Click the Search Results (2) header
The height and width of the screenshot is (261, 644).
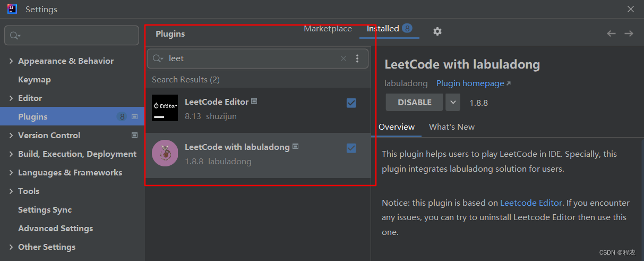pyautogui.click(x=186, y=80)
